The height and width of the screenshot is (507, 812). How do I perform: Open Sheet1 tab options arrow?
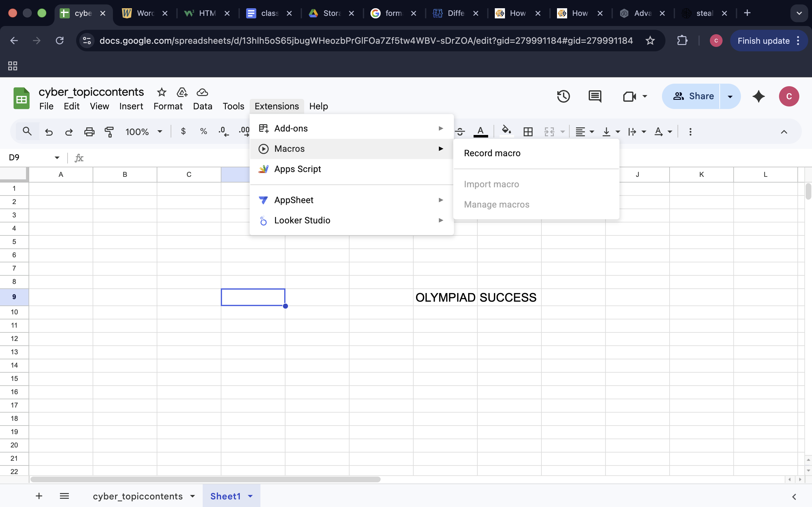point(250,496)
